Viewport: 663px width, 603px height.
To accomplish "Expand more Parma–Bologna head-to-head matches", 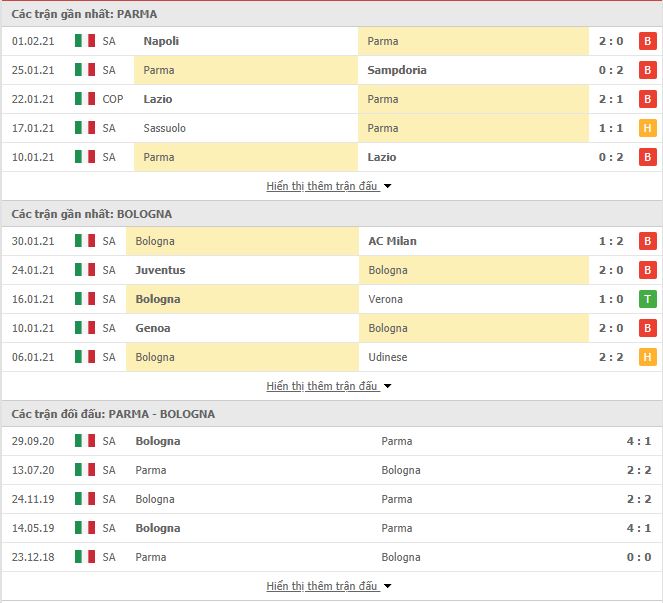I will [329, 586].
